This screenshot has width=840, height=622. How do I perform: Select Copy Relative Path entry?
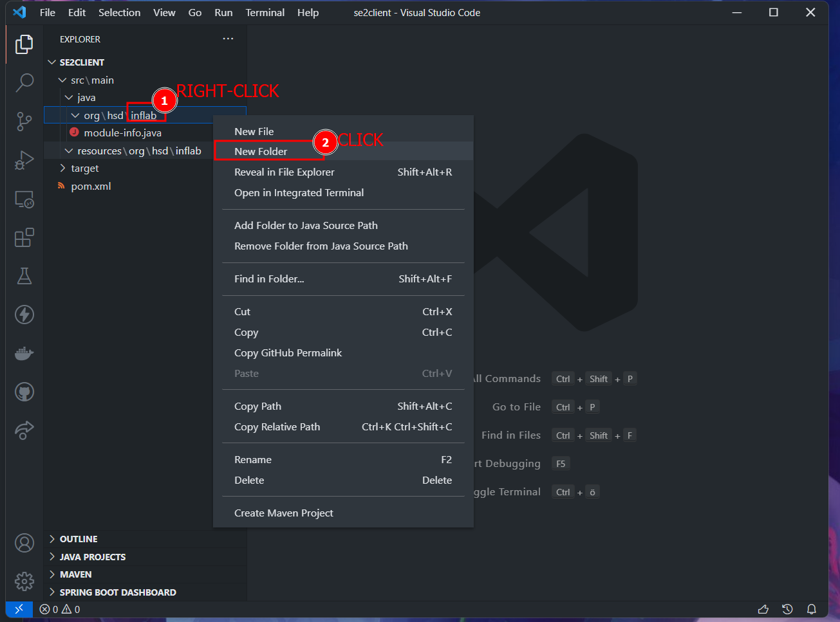coord(343,426)
